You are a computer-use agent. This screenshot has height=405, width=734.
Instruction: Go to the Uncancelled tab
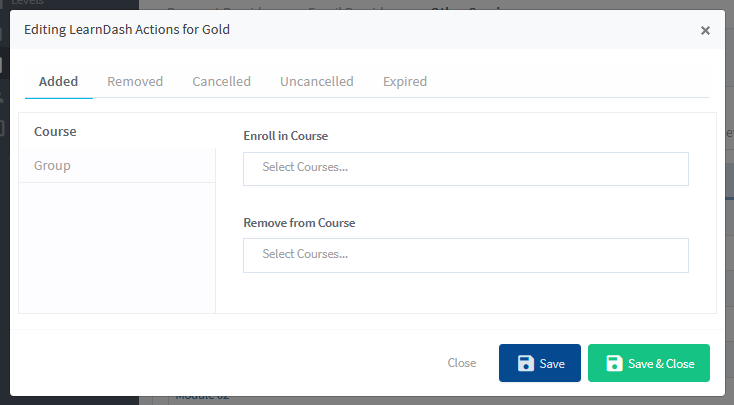(x=316, y=81)
